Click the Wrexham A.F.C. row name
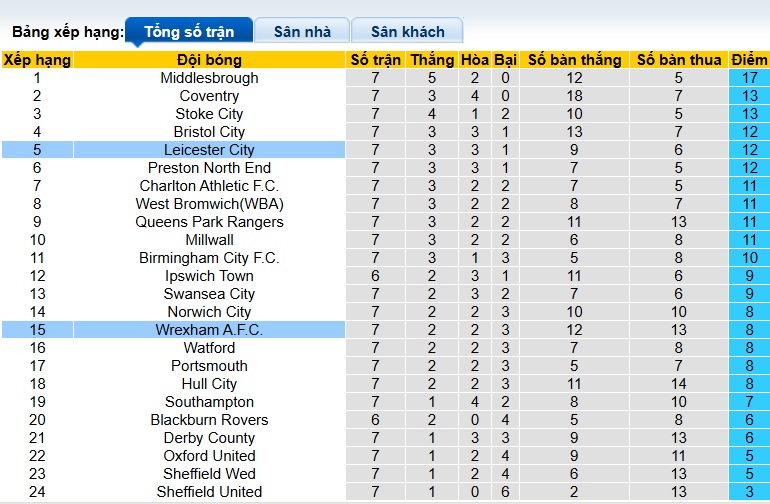The image size is (770, 504). click(x=209, y=330)
